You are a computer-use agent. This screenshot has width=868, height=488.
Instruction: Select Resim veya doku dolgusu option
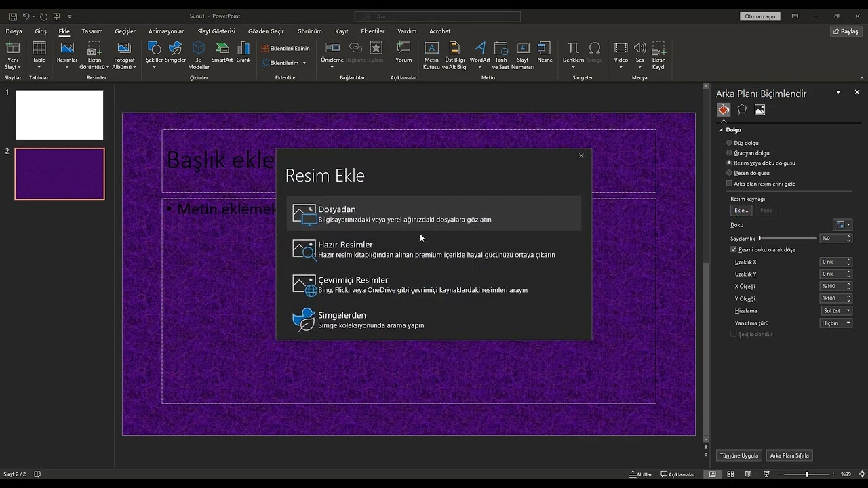(730, 163)
